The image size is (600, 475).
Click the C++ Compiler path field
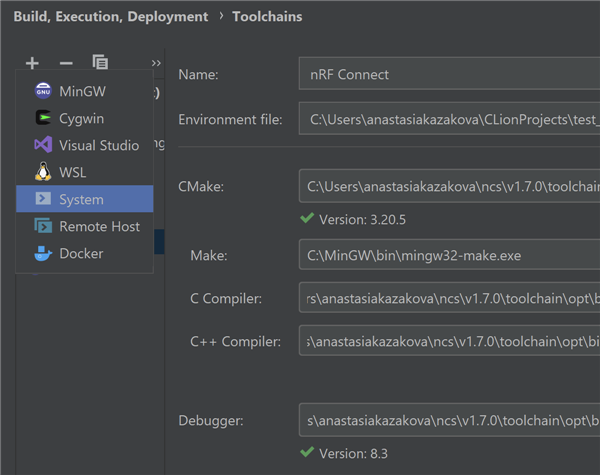[x=448, y=341]
